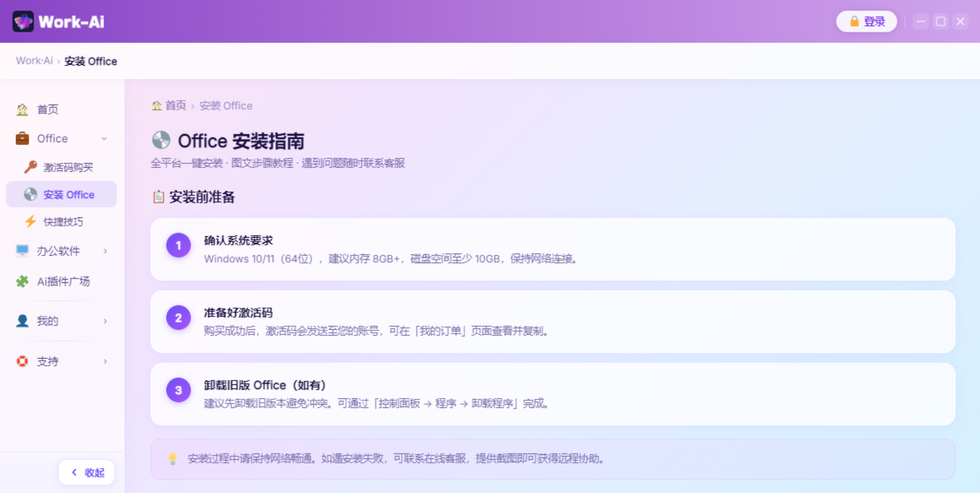980x493 pixels.
Task: Click the person icon beside 我的
Action: (x=22, y=321)
